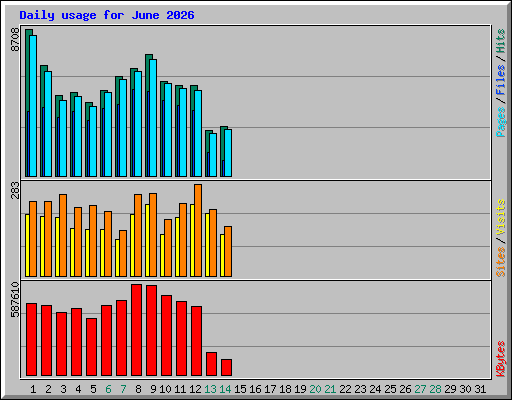Click day 10 on the x-axis
Screen dimensions: 512x400
165,389
